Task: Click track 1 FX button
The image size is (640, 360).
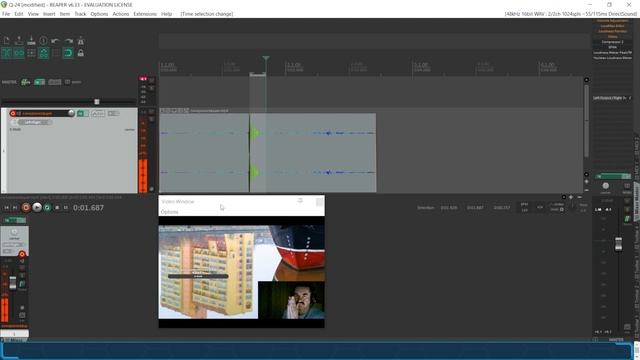Action: click(x=81, y=113)
